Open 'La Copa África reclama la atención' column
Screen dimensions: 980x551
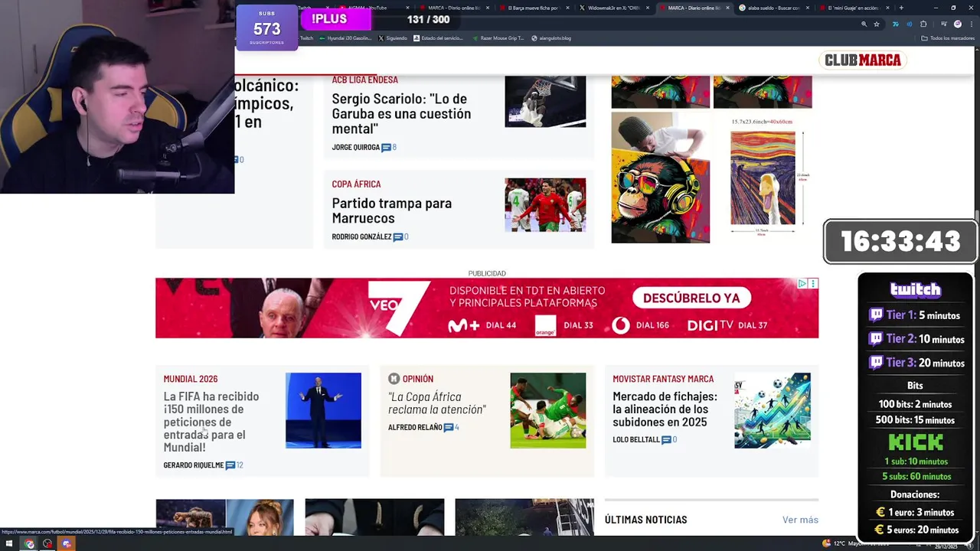pos(436,403)
